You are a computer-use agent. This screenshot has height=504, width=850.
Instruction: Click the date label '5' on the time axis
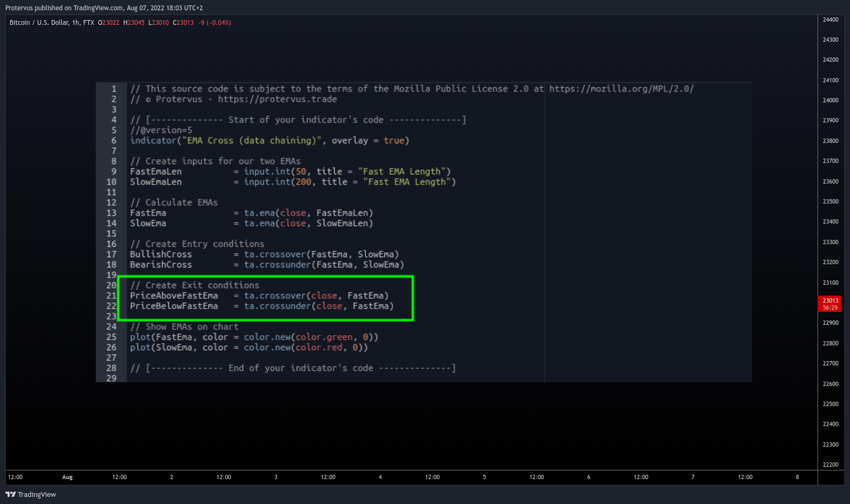(485, 477)
